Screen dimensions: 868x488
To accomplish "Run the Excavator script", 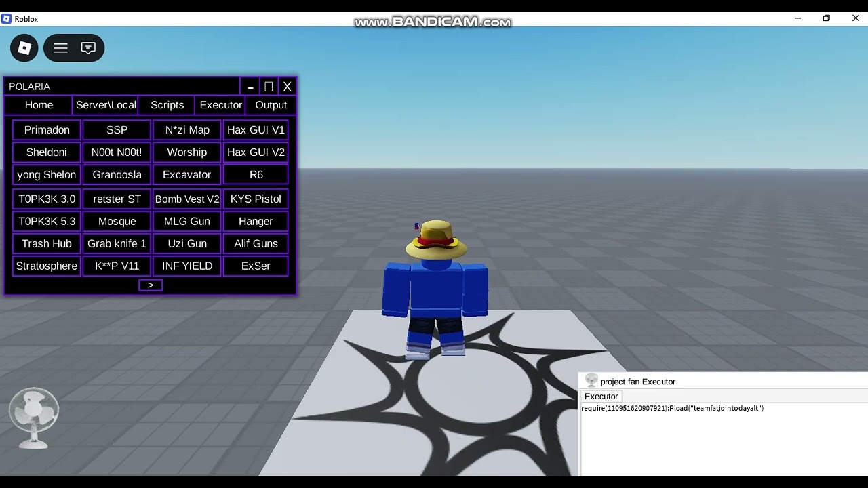I will (187, 175).
